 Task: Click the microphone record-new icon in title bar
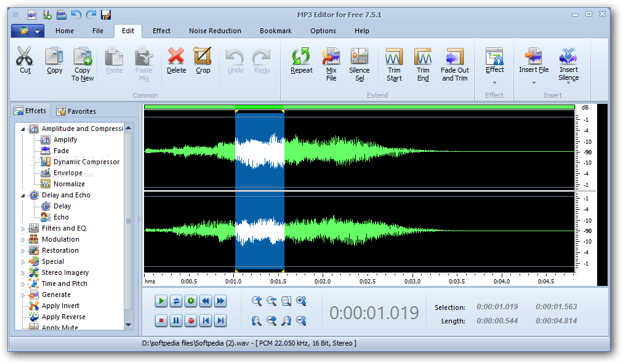tap(47, 15)
